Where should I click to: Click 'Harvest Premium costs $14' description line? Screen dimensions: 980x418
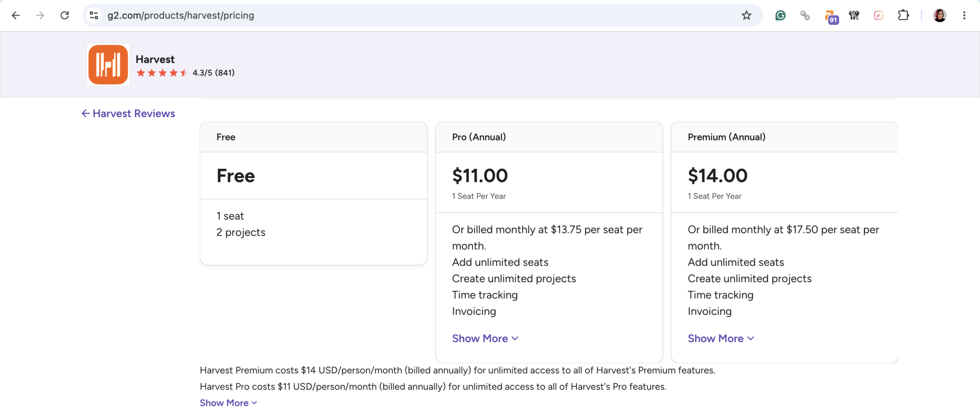pyautogui.click(x=457, y=370)
